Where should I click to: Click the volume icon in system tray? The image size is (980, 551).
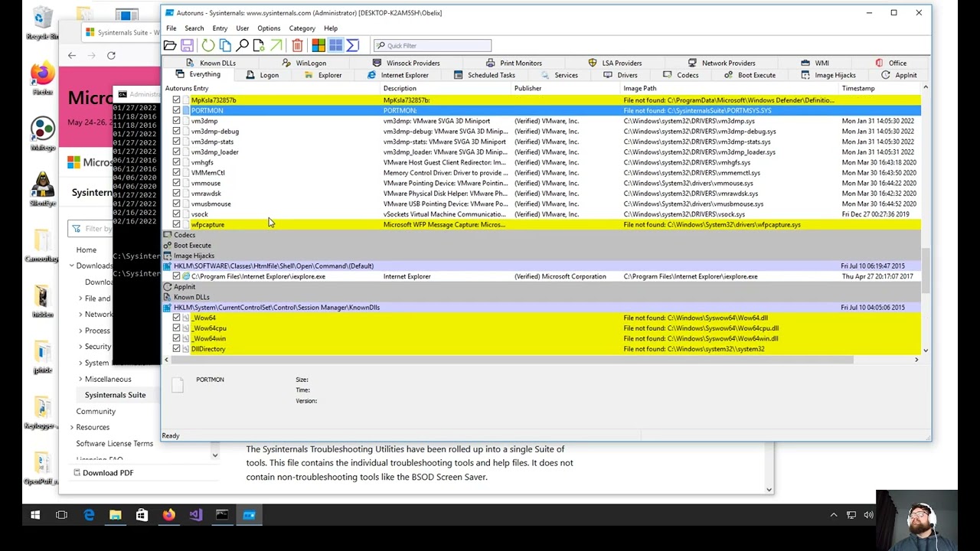(868, 515)
